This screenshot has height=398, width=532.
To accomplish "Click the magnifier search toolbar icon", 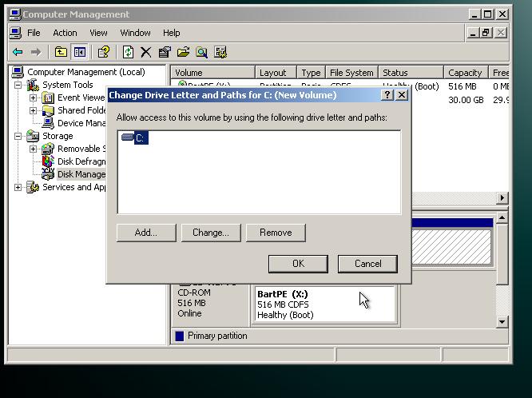I will 201,52.
